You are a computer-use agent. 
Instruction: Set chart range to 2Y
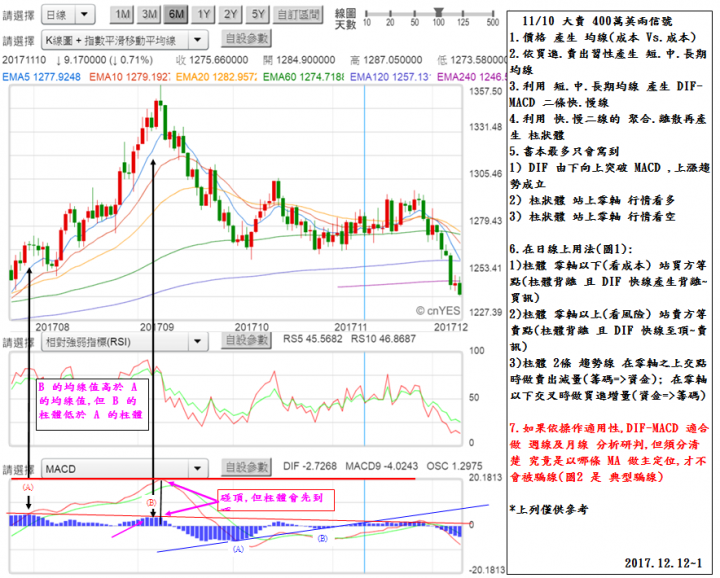pos(231,15)
